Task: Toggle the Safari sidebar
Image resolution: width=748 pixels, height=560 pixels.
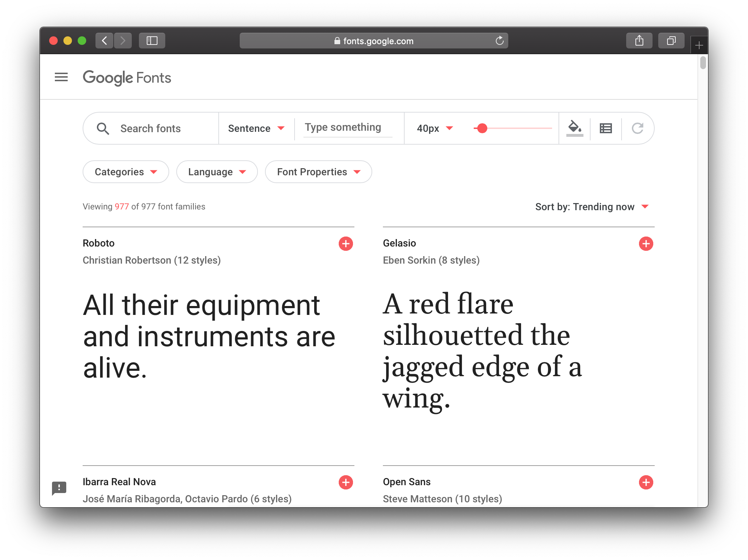Action: 152,41
